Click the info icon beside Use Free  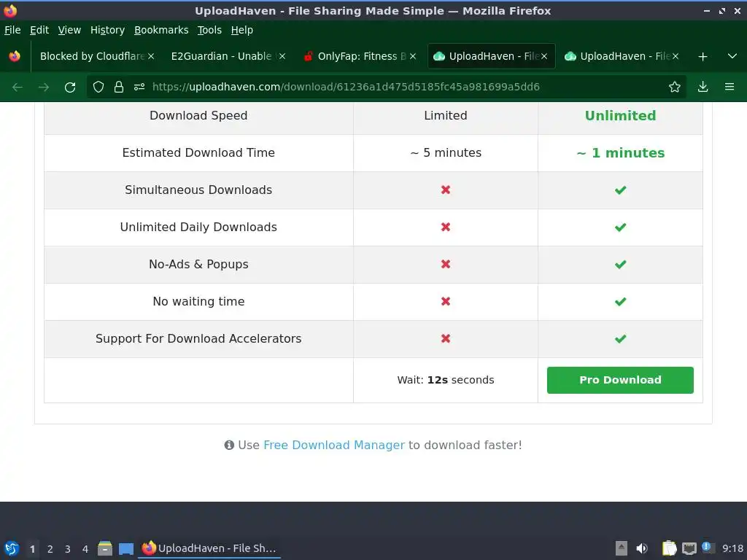click(229, 446)
